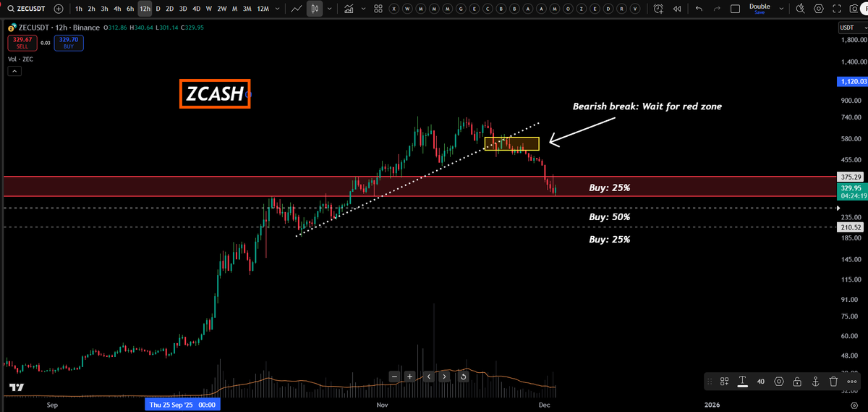Select the 12M timeframe
Viewport: 868px width, 412px height.
point(263,9)
